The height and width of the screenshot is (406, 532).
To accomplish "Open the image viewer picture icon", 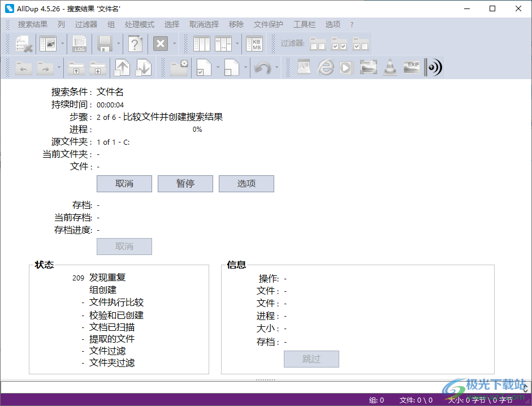I will [x=369, y=67].
